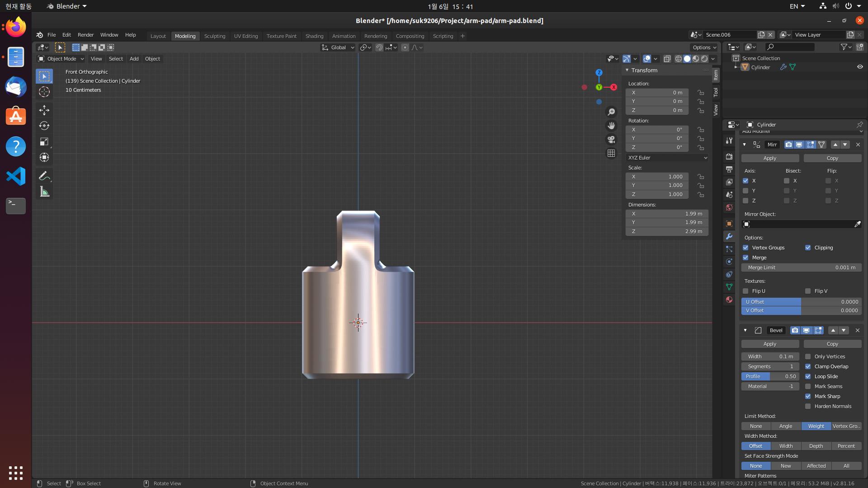Viewport: 868px width, 488px height.
Task: Open the Options dropdown in header
Action: [704, 47]
